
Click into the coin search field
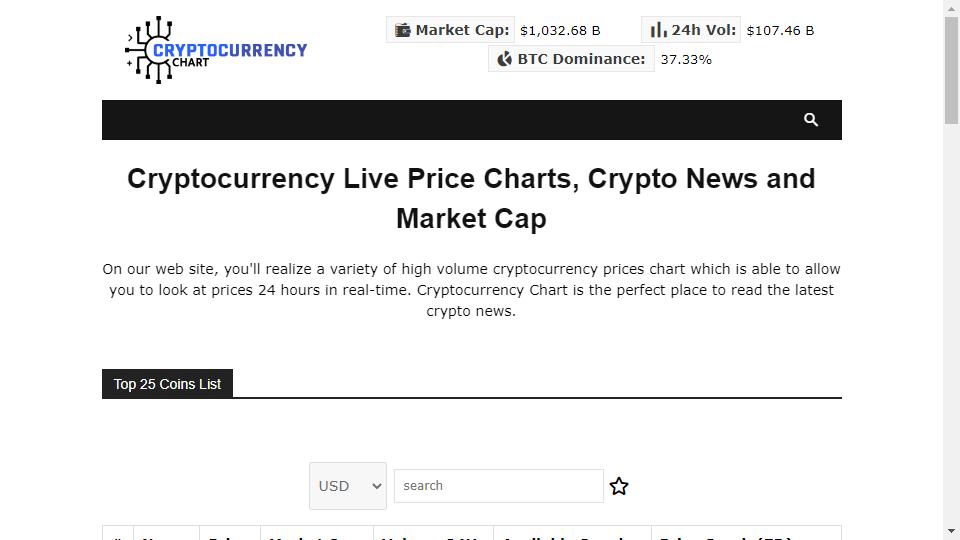coord(498,486)
